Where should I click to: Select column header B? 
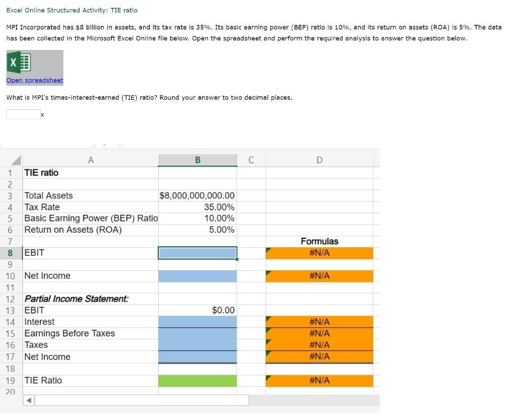(197, 160)
